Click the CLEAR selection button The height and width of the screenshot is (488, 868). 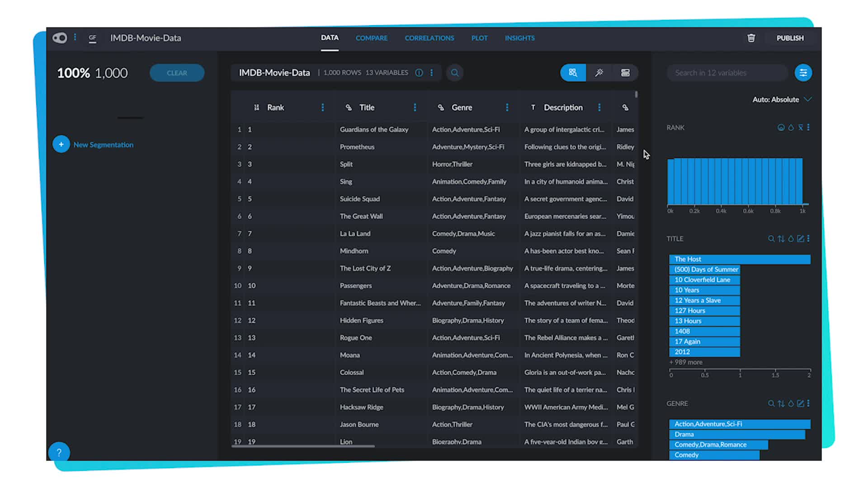pyautogui.click(x=177, y=73)
